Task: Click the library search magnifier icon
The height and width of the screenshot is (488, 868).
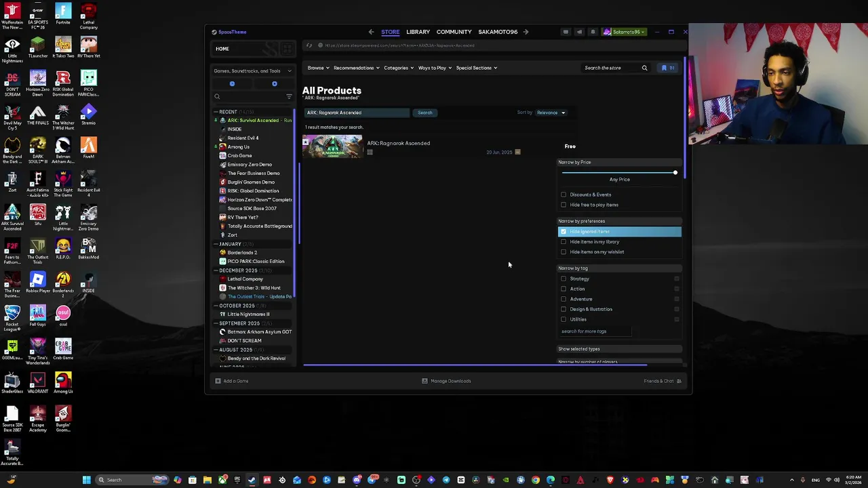Action: coord(217,97)
